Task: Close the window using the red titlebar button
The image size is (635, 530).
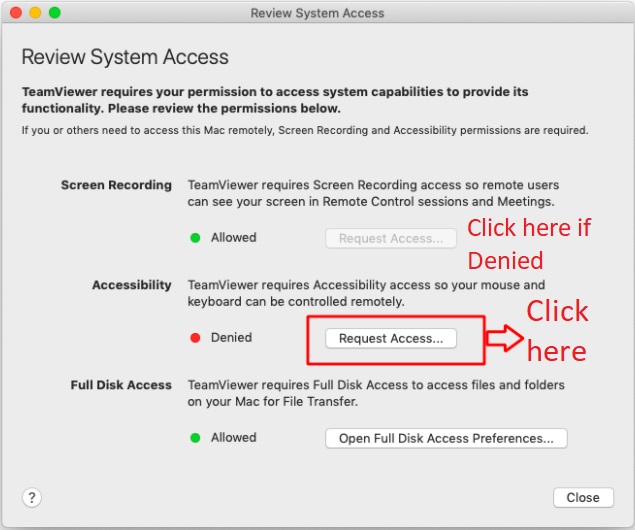Action: coord(16,13)
